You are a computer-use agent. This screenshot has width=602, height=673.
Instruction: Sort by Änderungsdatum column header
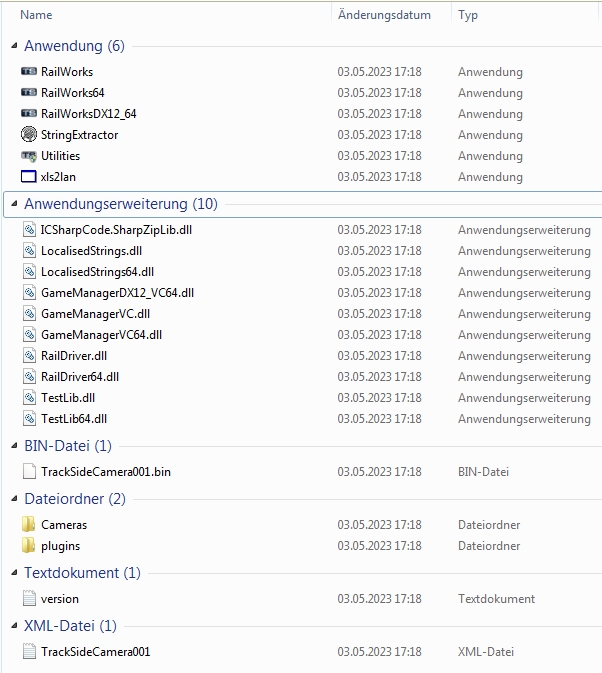pyautogui.click(x=384, y=15)
